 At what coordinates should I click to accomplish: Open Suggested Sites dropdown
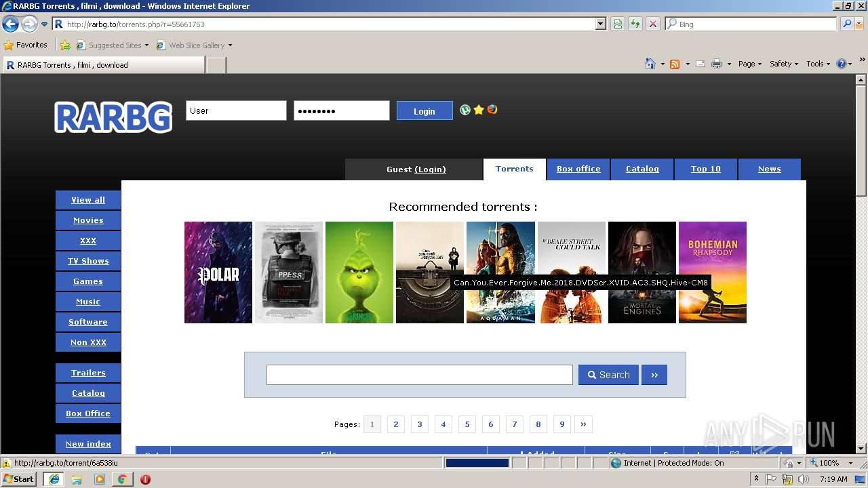click(x=112, y=45)
